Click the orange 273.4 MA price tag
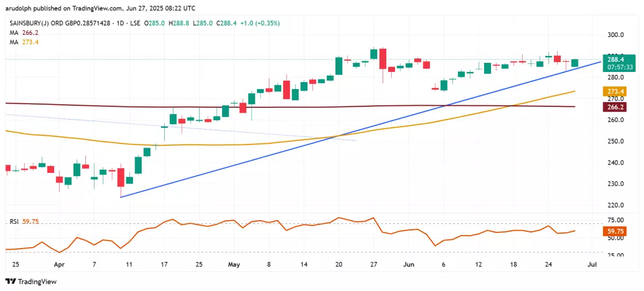644x291 pixels. tap(615, 92)
